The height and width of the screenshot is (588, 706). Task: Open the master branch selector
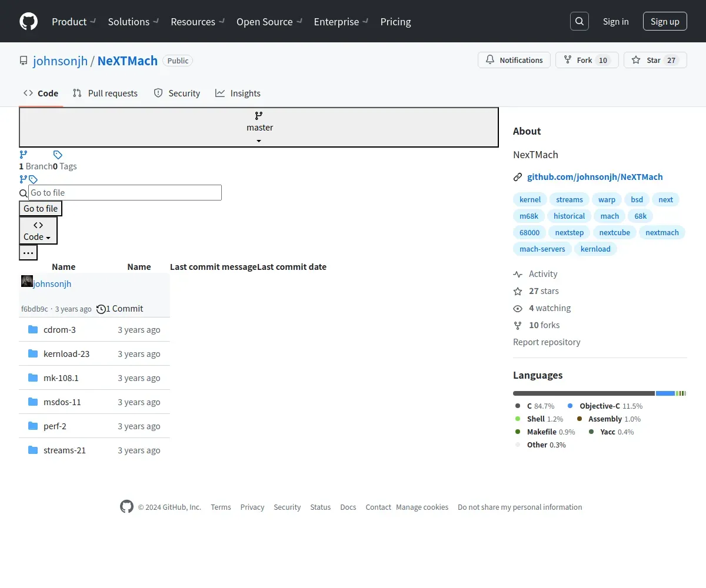click(259, 127)
